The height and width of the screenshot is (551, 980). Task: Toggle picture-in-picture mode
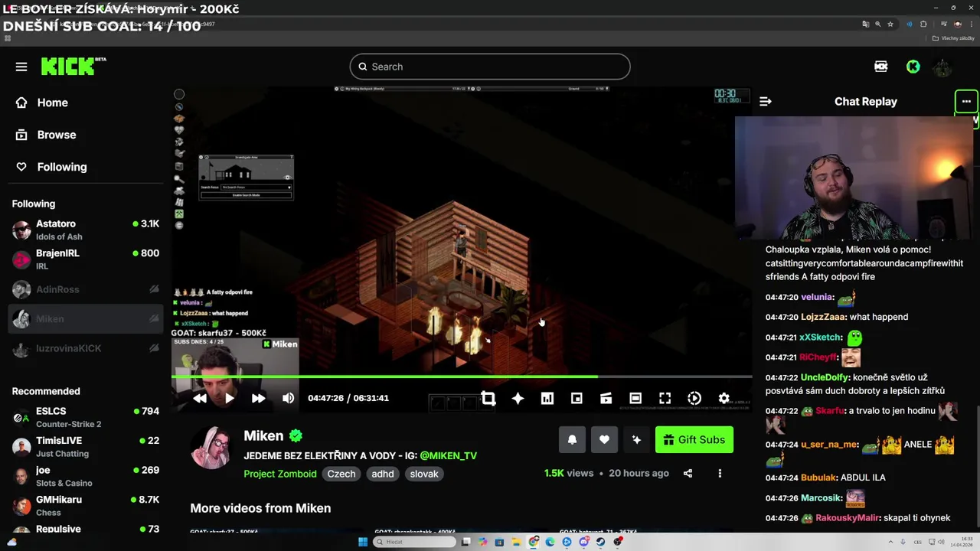coord(577,398)
